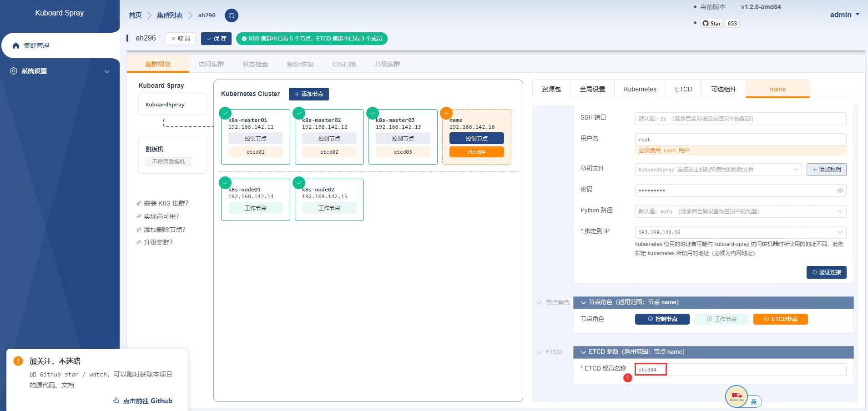The height and width of the screenshot is (411, 868).
Task: Click the green check badge on k8s-master01
Action: click(225, 113)
